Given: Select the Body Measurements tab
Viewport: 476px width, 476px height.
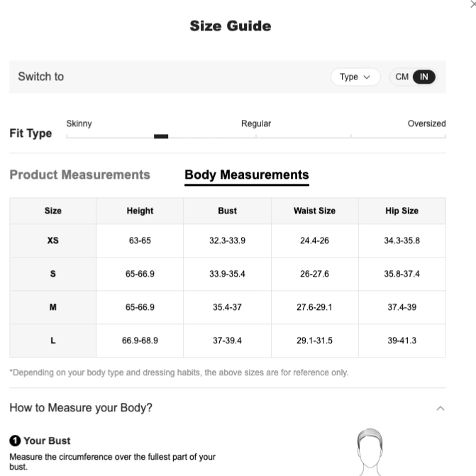Looking at the screenshot, I should tap(247, 175).
